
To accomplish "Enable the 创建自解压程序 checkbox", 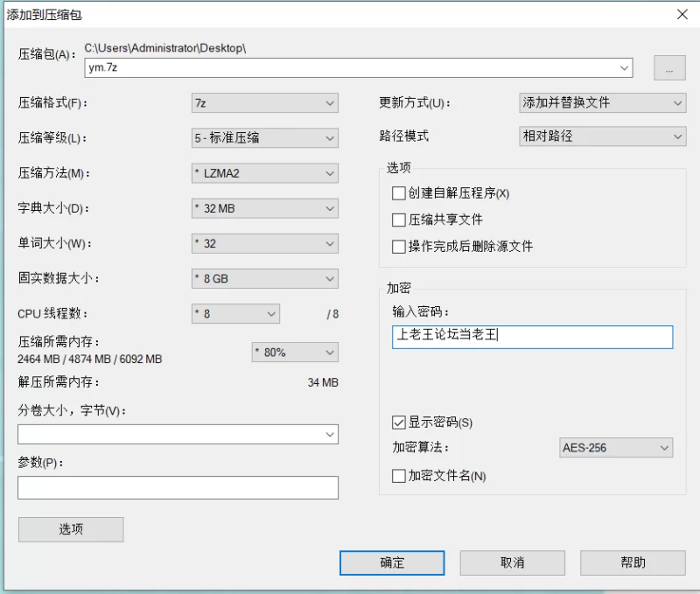I will 398,193.
